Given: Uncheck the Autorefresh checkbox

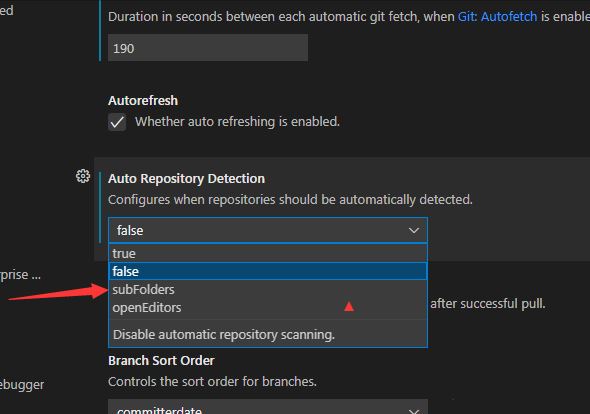Looking at the screenshot, I should point(117,122).
